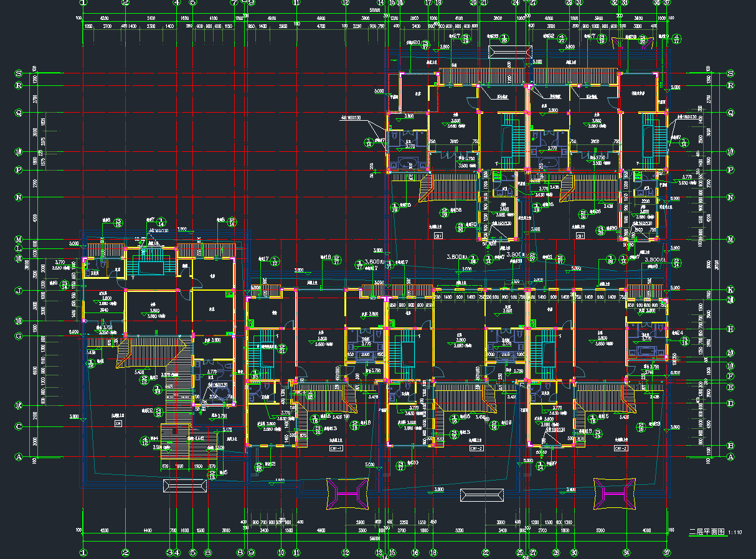Select the axis H bubble
The image size is (756, 559).
point(730,329)
